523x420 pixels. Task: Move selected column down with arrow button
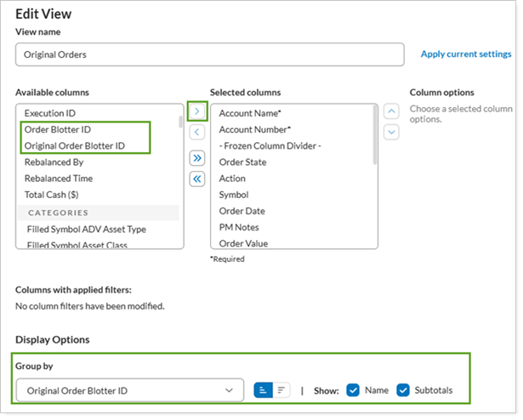[390, 132]
